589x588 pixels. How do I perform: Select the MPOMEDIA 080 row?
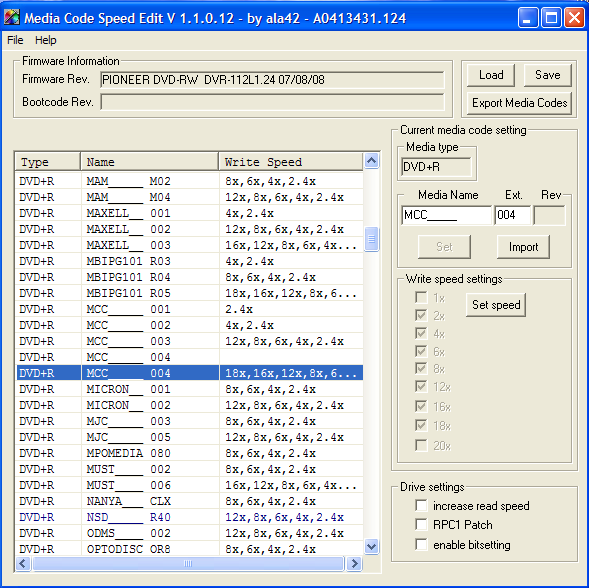point(190,453)
